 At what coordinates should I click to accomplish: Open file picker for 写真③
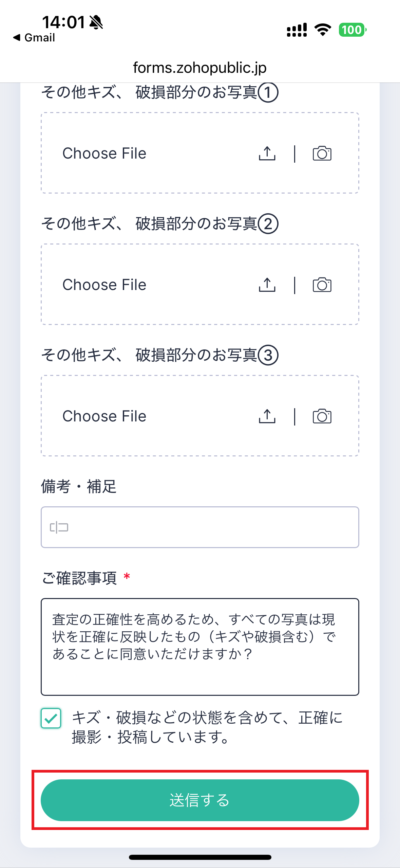104,416
